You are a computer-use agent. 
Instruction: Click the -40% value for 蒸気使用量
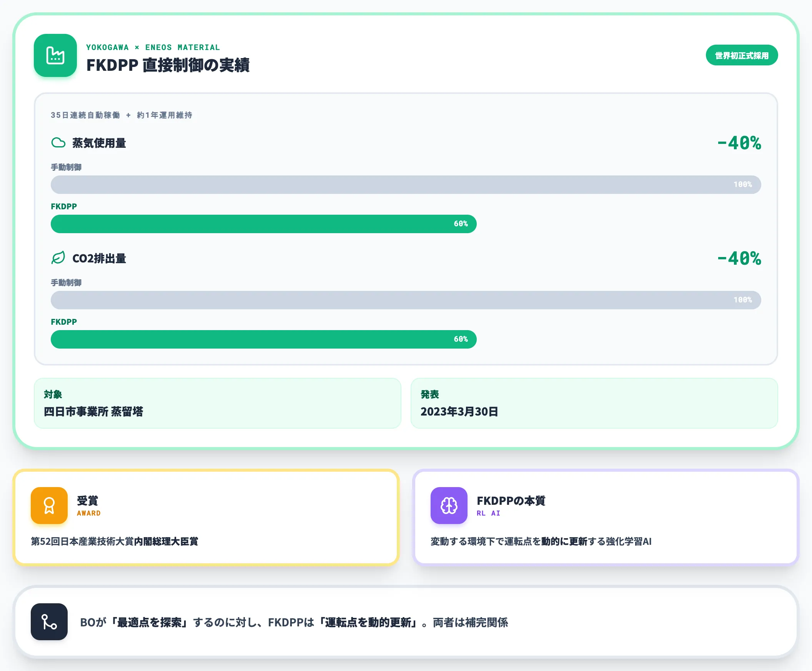tap(739, 143)
